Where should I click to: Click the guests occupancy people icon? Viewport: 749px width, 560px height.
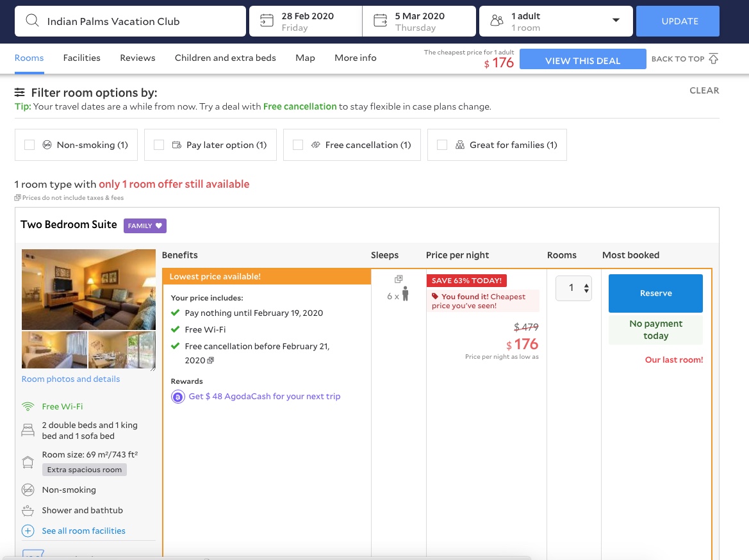point(497,21)
